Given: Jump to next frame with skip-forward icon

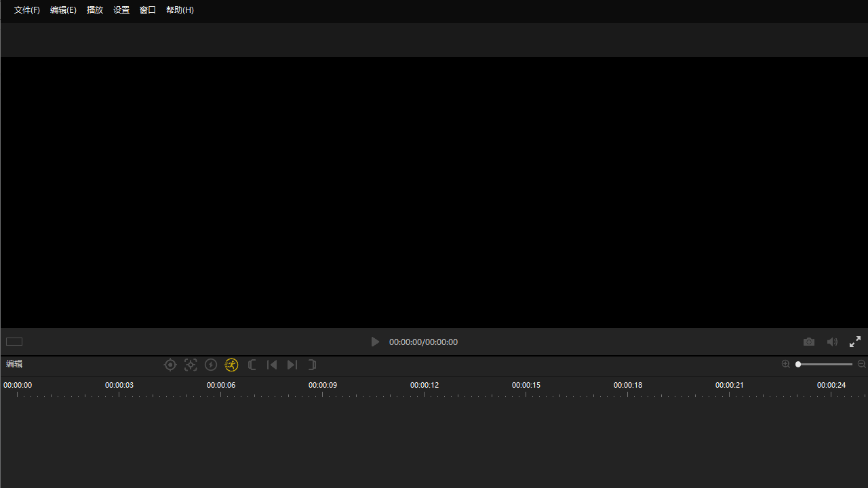Looking at the screenshot, I should [292, 365].
